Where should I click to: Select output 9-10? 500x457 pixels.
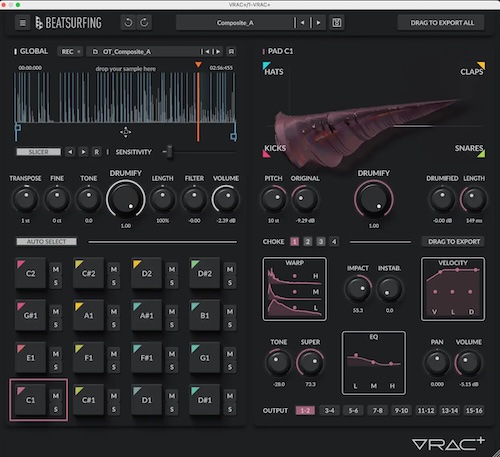pos(401,410)
